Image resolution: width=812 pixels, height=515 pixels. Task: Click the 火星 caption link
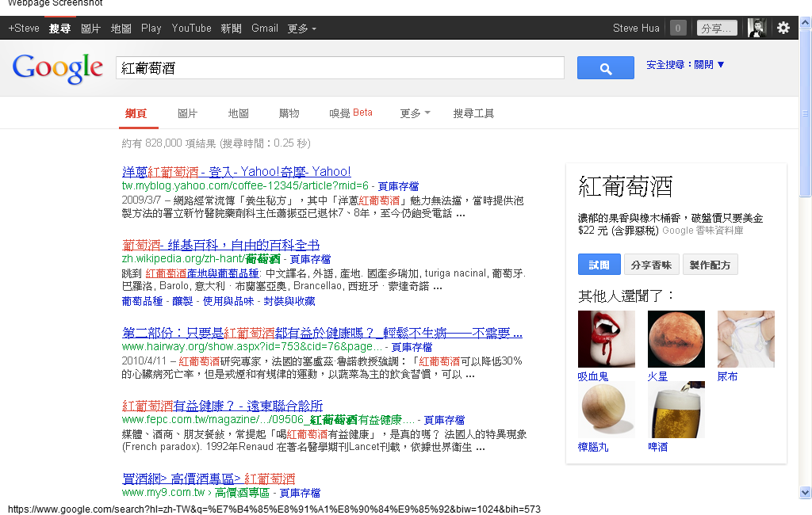coord(657,376)
